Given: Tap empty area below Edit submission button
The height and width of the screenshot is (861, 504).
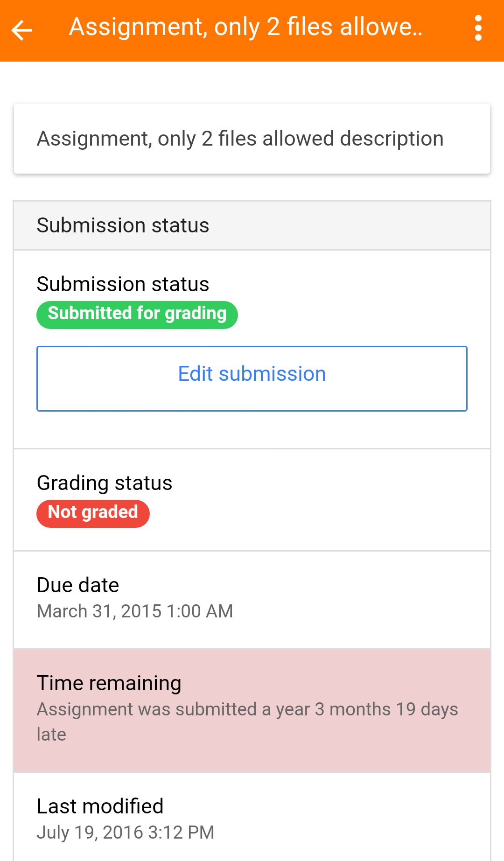Looking at the screenshot, I should tap(252, 430).
